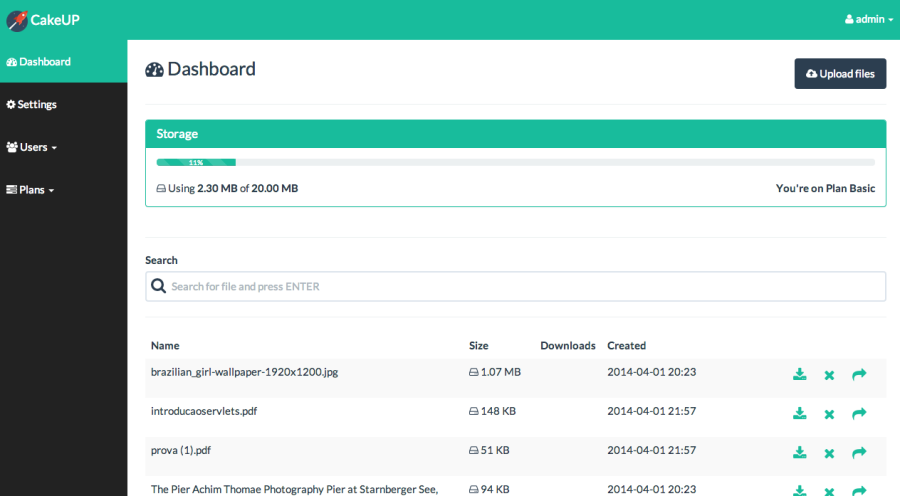Share prova (1).pdf file

(859, 452)
